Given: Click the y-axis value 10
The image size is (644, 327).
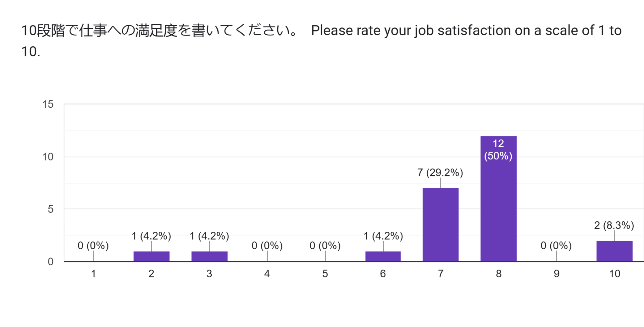Looking at the screenshot, I should pos(48,157).
